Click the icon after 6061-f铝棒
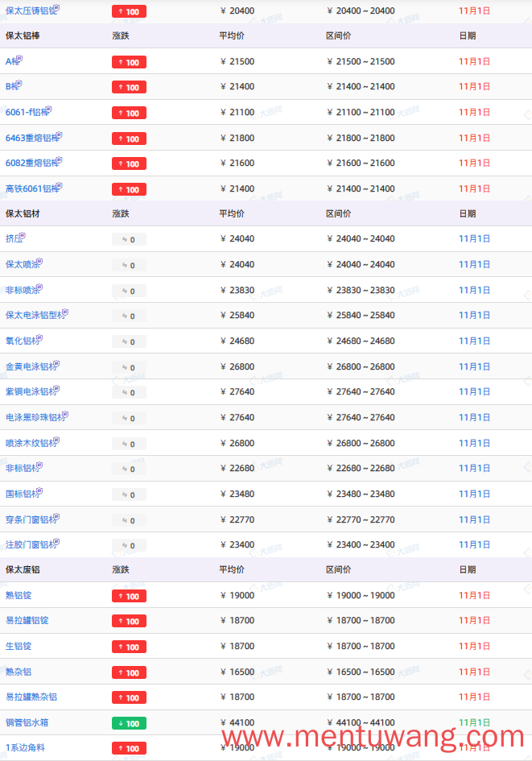The image size is (532, 761). [49, 110]
